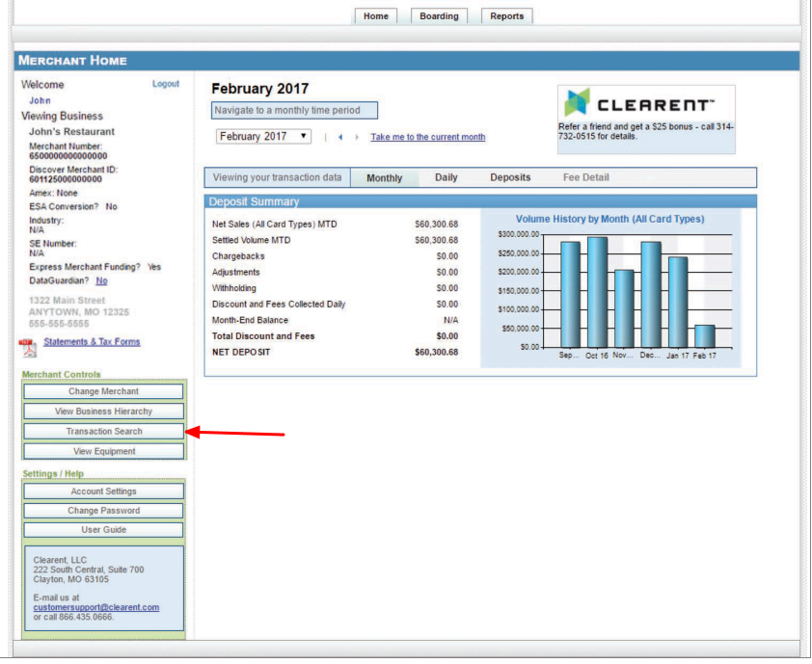Click the February 2017 heading

260,89
